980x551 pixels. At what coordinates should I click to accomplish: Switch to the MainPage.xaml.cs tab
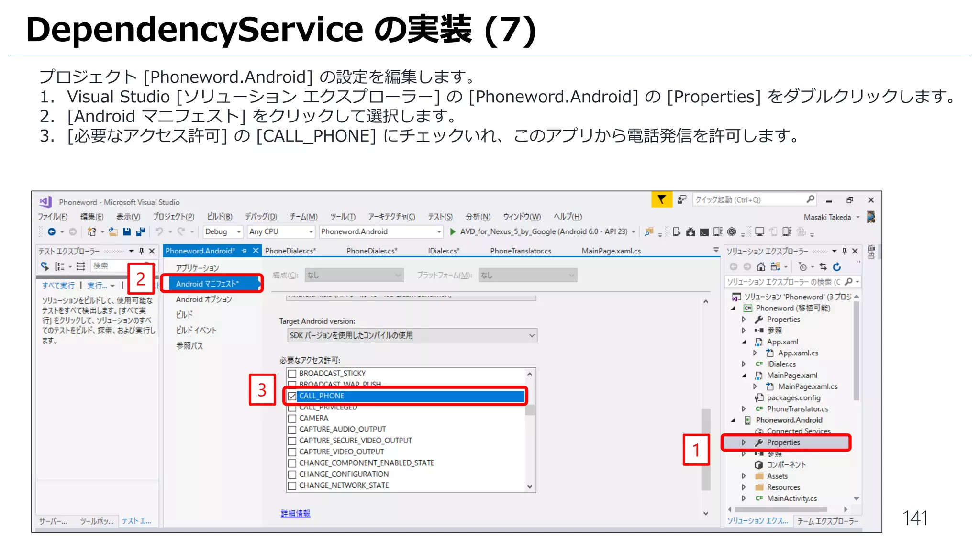click(x=611, y=251)
